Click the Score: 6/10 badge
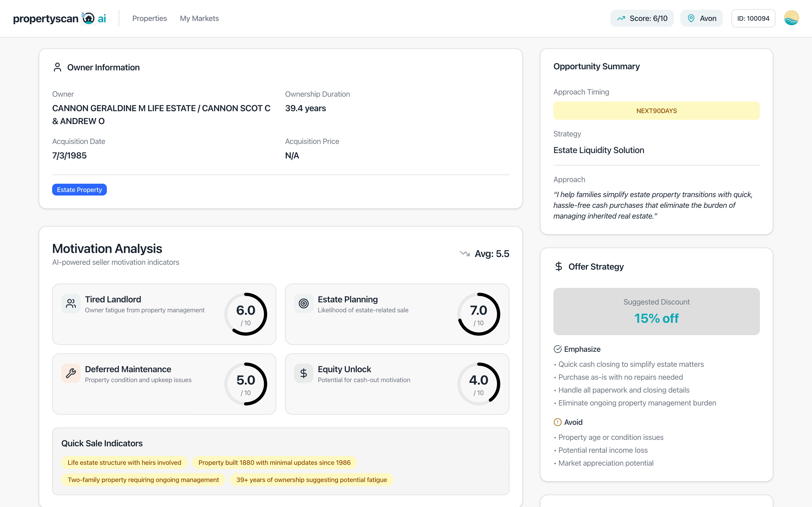The width and height of the screenshot is (812, 507). [x=642, y=19]
